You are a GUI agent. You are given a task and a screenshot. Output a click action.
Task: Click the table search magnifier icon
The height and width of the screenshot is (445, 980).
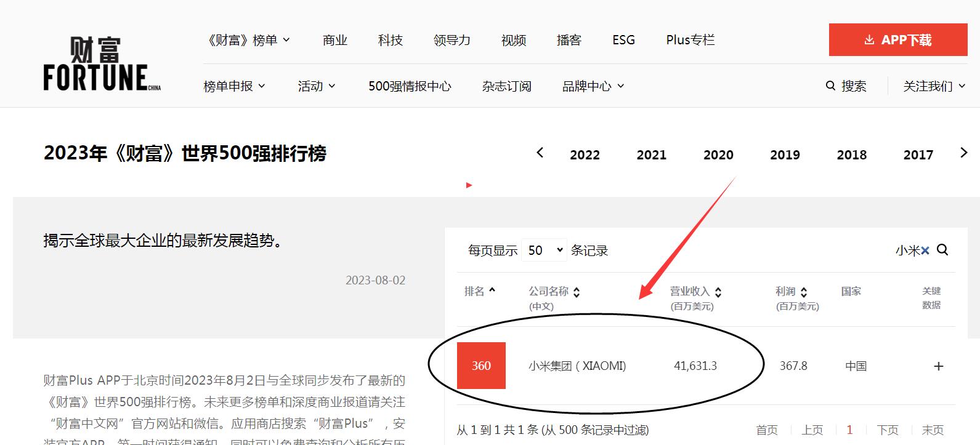[x=942, y=250]
